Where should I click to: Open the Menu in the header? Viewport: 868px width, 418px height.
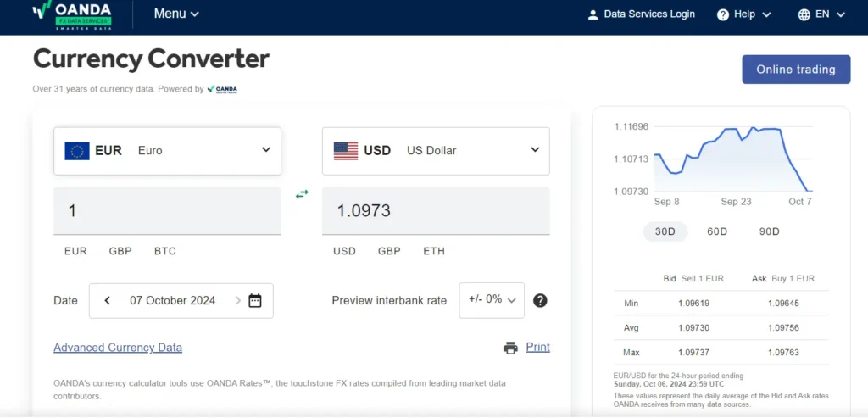pos(176,14)
